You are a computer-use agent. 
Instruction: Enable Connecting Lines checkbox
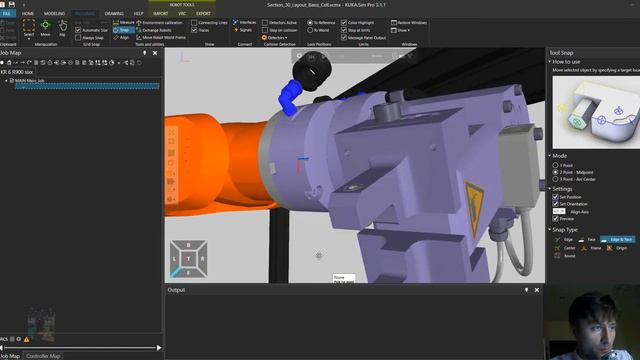click(x=194, y=23)
